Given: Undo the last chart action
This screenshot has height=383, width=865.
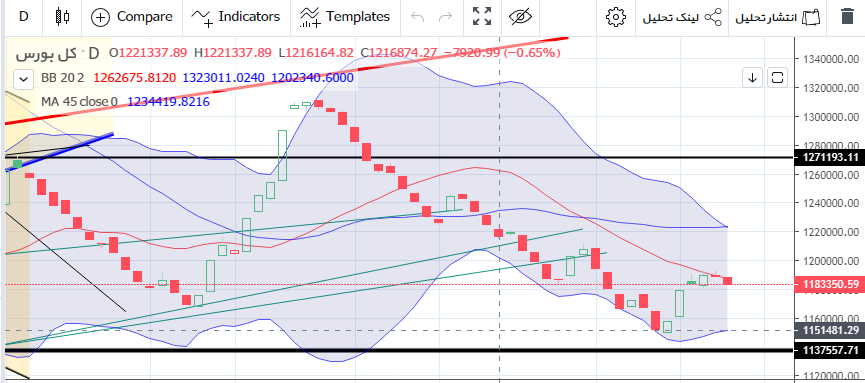Looking at the screenshot, I should tap(418, 17).
